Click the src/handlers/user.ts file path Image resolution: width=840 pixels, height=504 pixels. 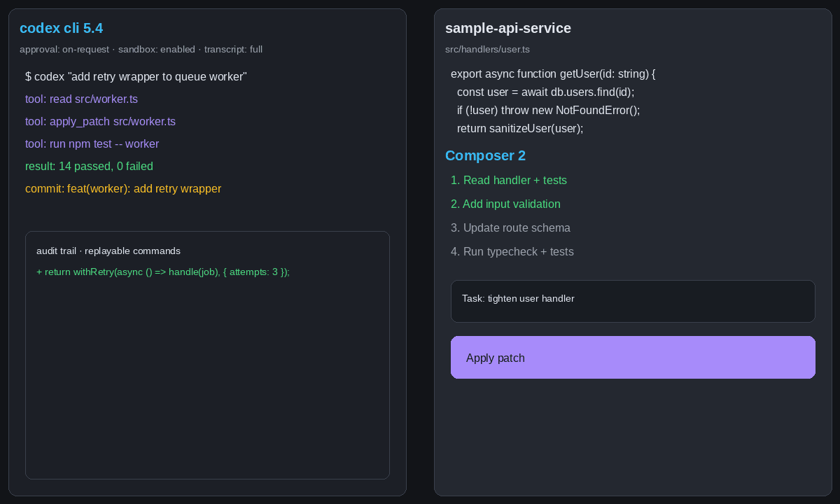(487, 50)
